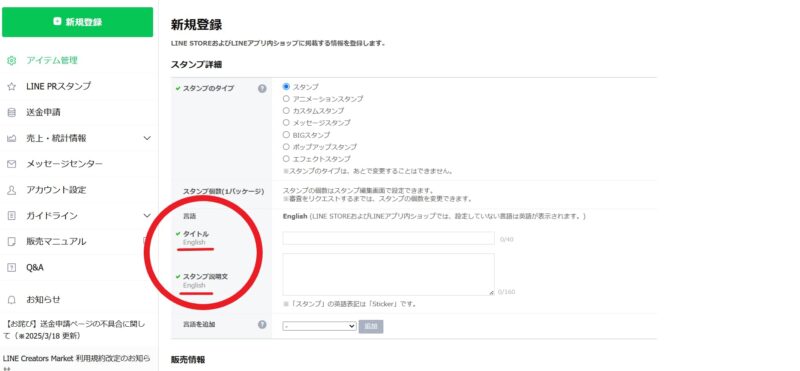Image resolution: width=800 pixels, height=371 pixels.
Task: Open LINE PRスタンプ in sidebar
Action: point(59,86)
